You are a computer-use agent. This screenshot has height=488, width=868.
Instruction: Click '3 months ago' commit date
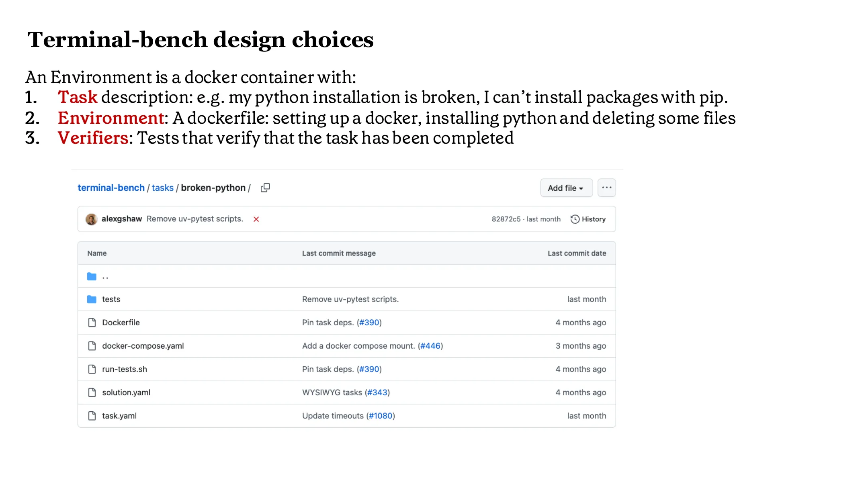click(x=581, y=346)
